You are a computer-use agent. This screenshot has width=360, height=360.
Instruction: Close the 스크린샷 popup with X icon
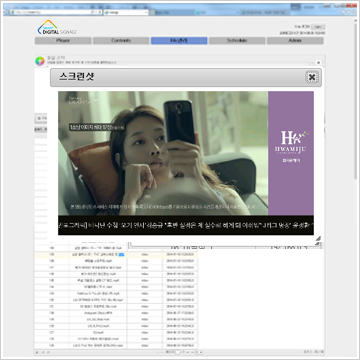click(312, 77)
